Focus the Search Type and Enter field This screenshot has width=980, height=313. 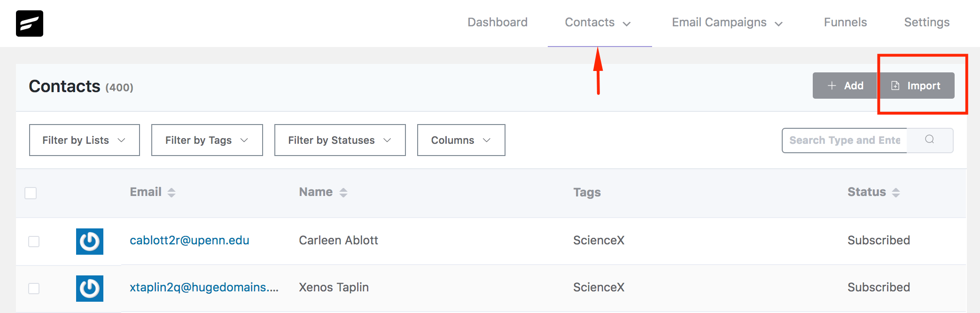[845, 140]
